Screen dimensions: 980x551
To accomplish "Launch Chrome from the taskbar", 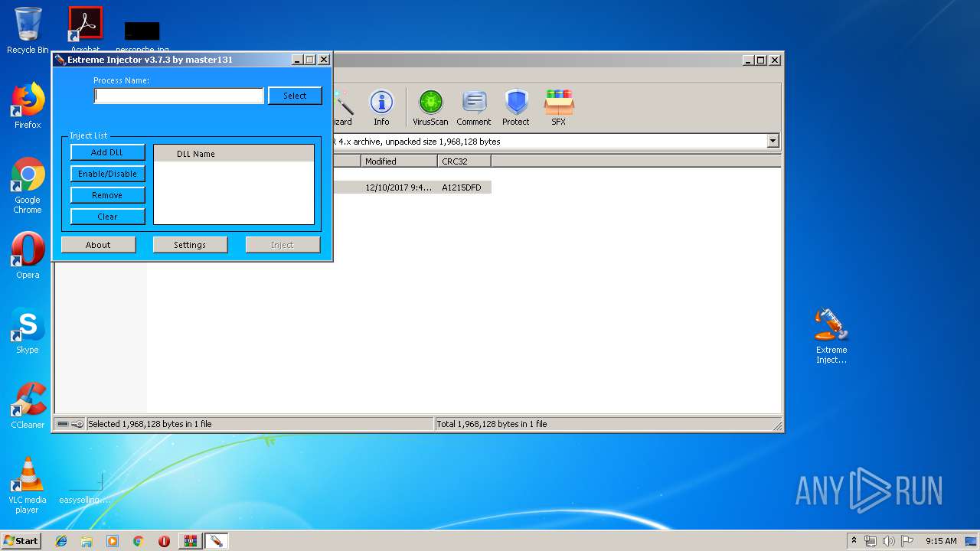I will 138,541.
